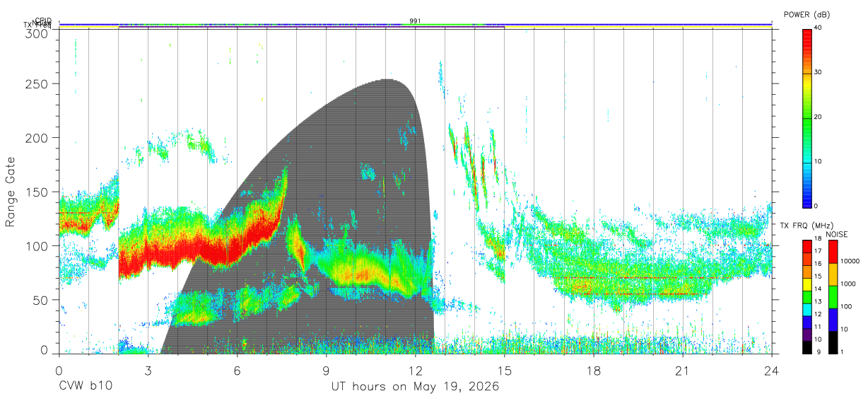Click hour 15 on the UT axis
Image resolution: width=868 pixels, height=401 pixels.
pos(504,370)
